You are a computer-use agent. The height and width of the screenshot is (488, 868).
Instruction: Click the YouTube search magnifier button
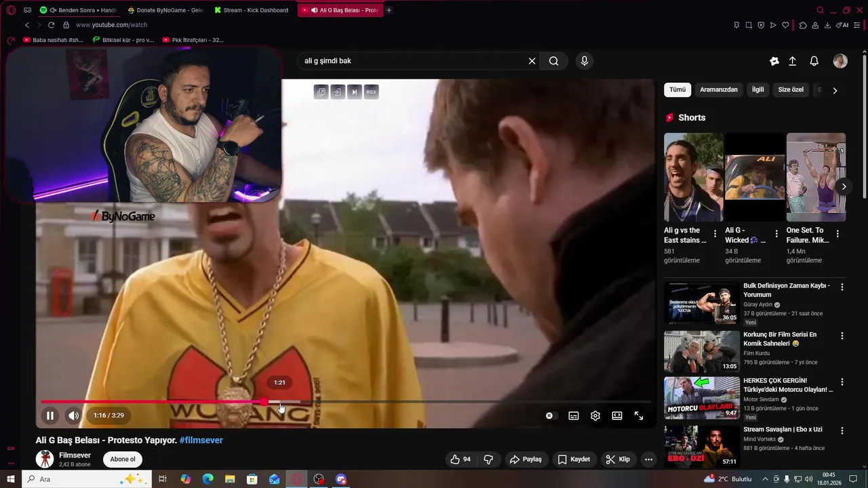click(x=554, y=61)
